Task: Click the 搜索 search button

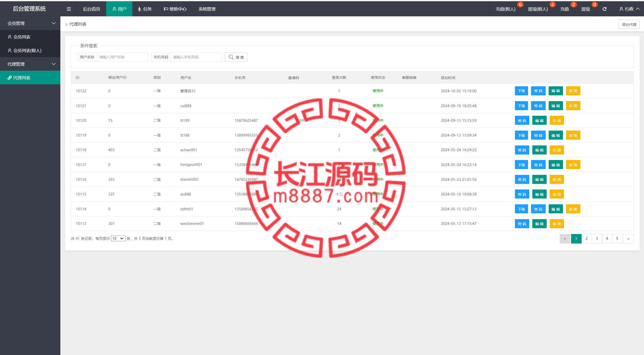Action: pyautogui.click(x=236, y=57)
